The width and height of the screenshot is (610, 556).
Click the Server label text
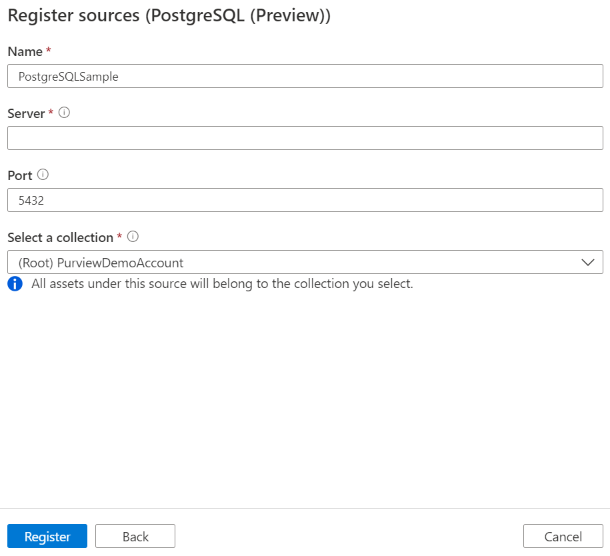coord(26,114)
